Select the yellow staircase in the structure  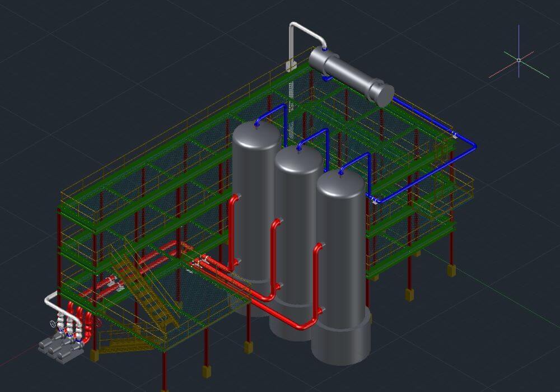[x=144, y=282]
